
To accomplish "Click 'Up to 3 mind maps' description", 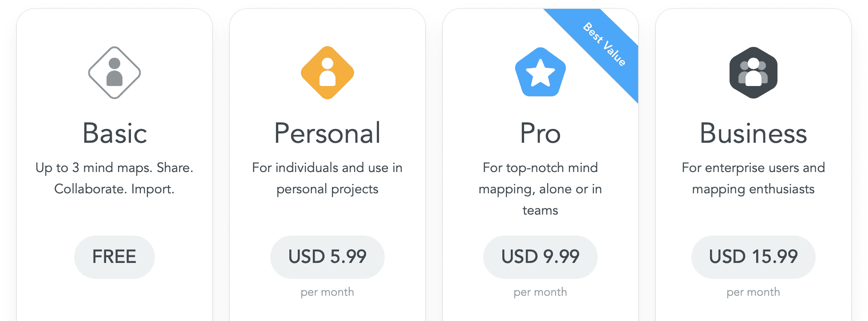I will tap(114, 178).
